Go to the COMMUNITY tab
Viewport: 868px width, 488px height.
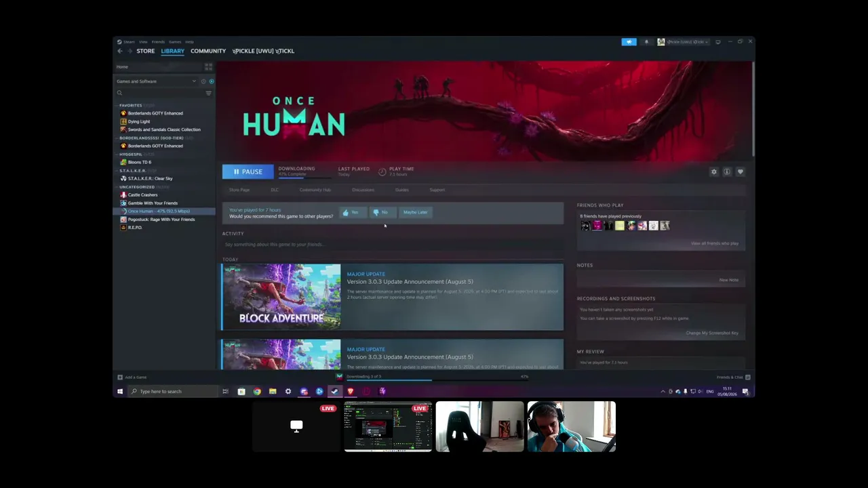(x=208, y=51)
